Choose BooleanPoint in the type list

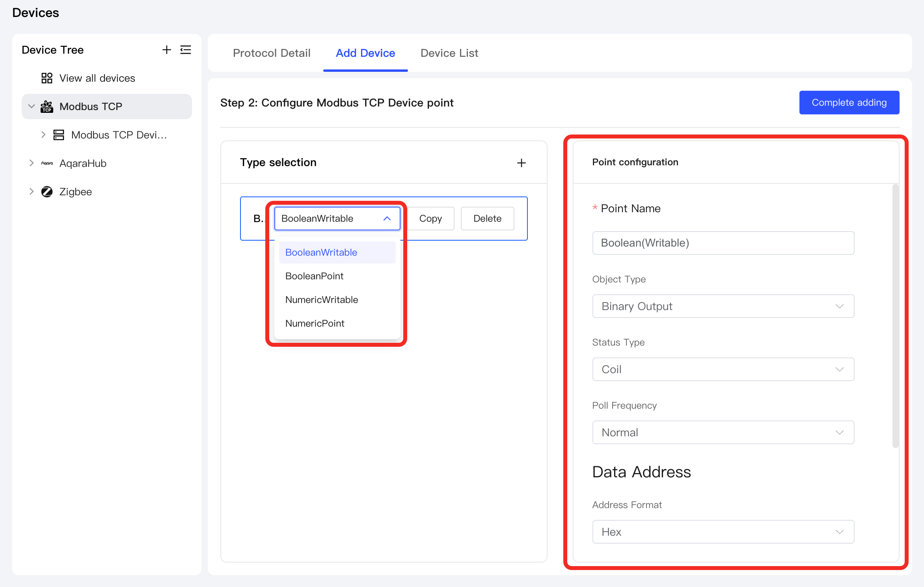click(337, 276)
